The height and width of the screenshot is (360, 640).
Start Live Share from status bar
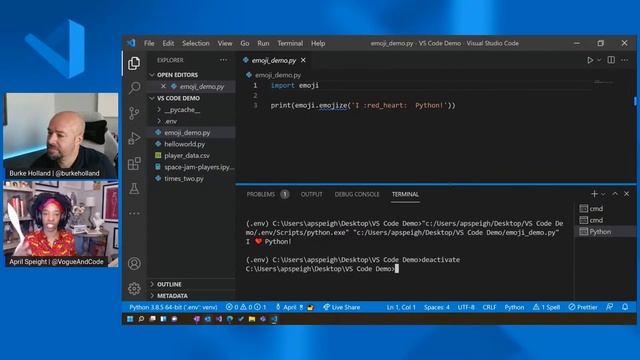tap(342, 307)
